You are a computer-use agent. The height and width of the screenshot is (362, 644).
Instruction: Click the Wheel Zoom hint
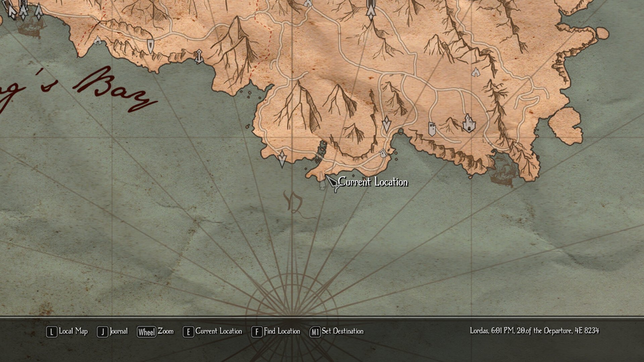pos(155,331)
